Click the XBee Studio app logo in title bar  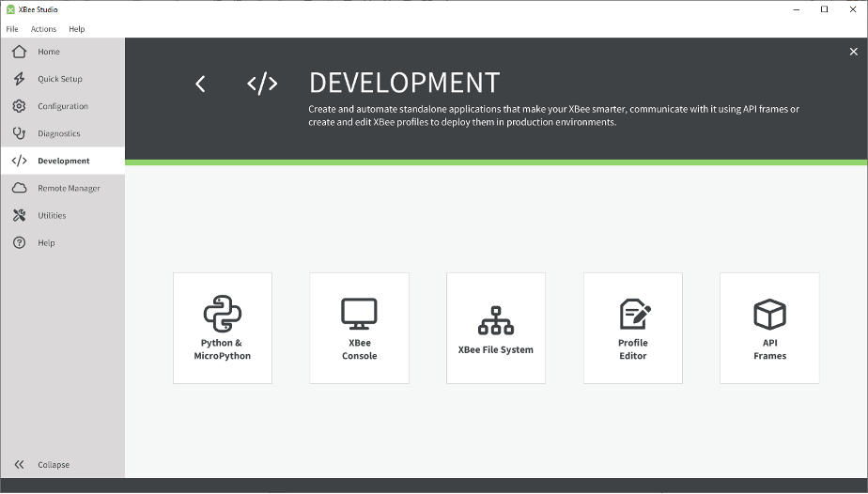[10, 9]
